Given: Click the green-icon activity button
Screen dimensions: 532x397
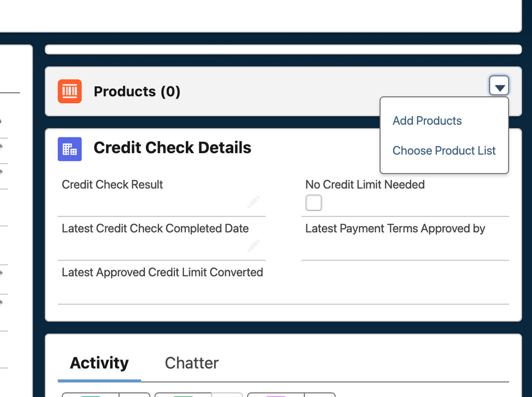Looking at the screenshot, I should [x=183, y=395].
